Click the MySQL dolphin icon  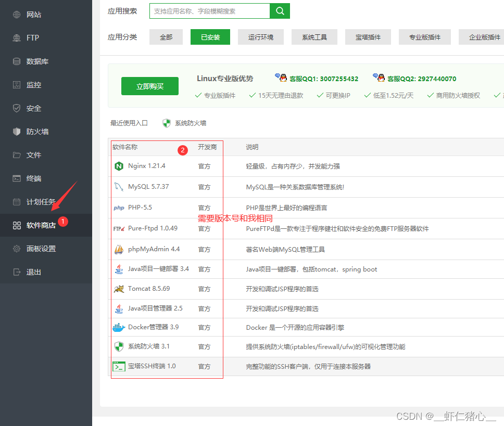(x=119, y=187)
